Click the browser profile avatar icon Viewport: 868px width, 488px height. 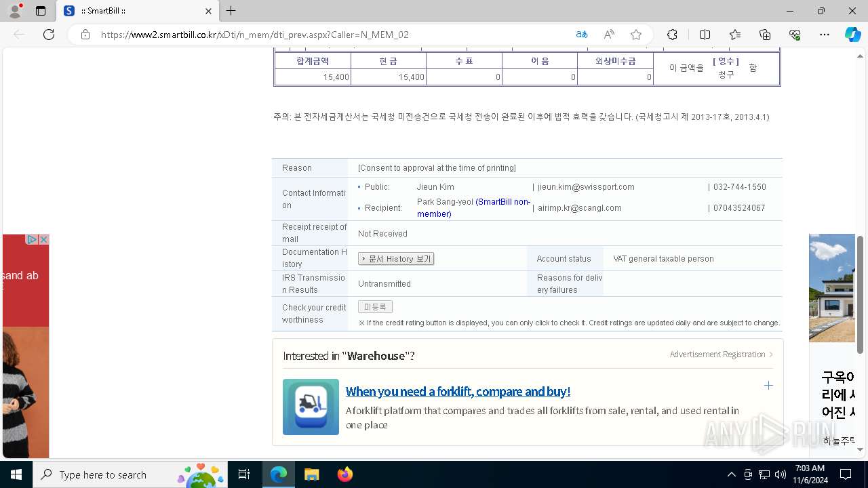[14, 11]
